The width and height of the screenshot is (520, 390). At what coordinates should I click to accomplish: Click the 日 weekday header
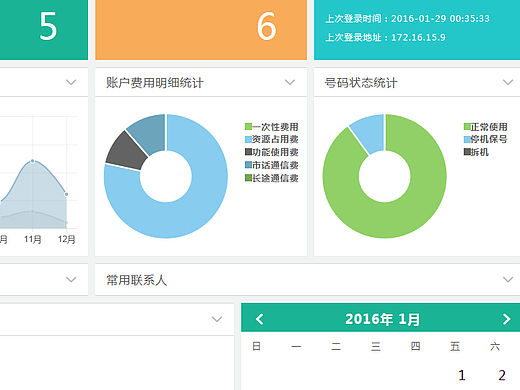[256, 346]
